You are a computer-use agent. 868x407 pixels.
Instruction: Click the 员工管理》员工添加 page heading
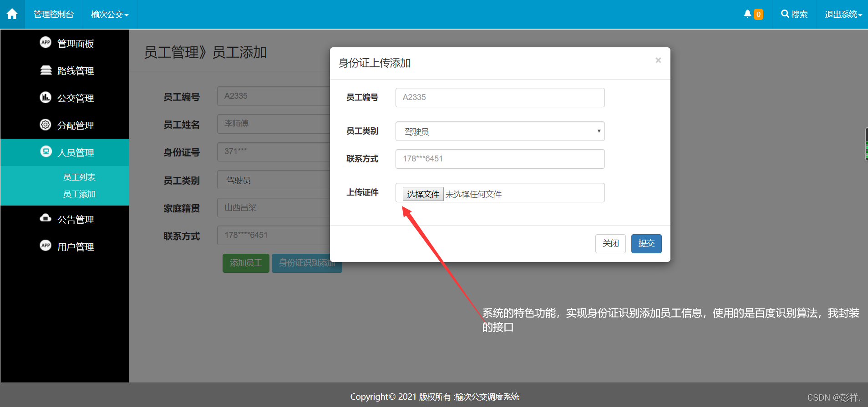click(x=205, y=53)
